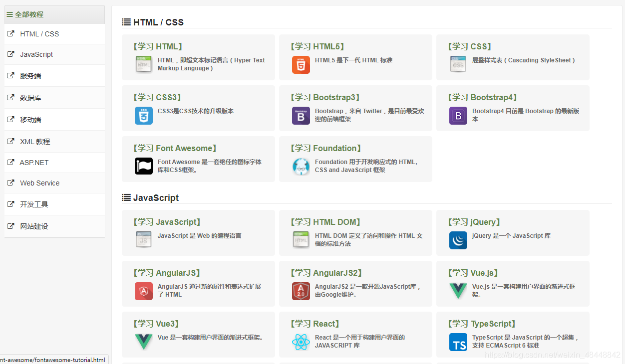Click the AngularJS2 2.0 shield icon

point(301,291)
